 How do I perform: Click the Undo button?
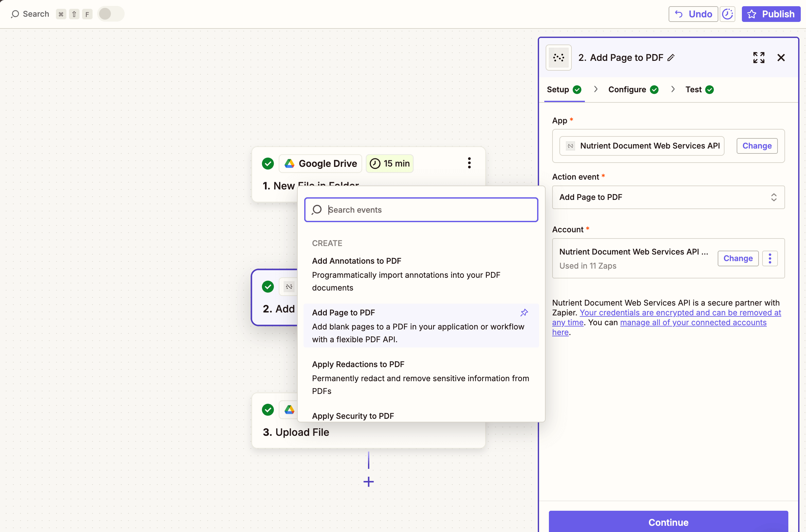[x=693, y=14]
